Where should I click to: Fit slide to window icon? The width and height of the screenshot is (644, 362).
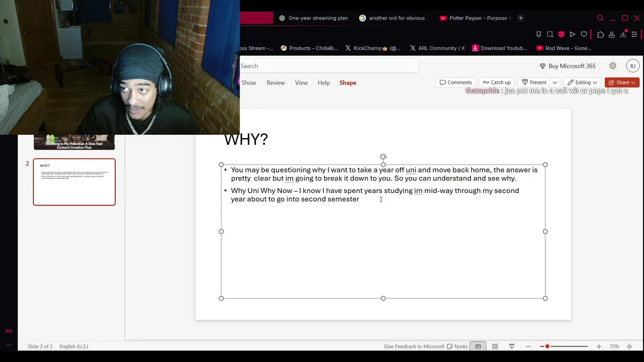pos(629,346)
